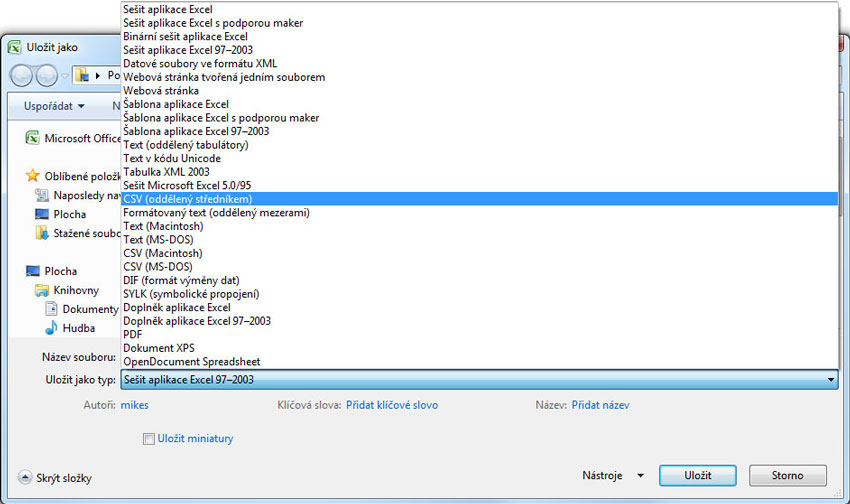Click the Oblíbené položky star icon
The width and height of the screenshot is (850, 504).
coord(32,175)
